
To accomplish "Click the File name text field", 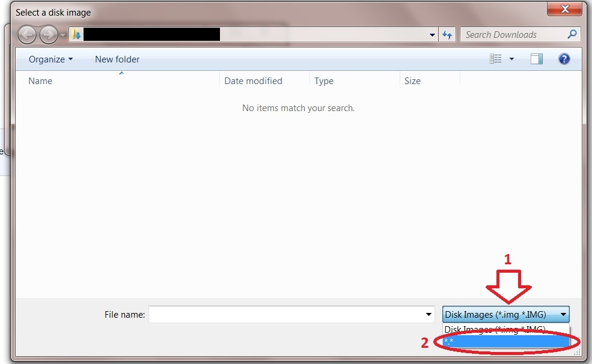I will (x=286, y=314).
